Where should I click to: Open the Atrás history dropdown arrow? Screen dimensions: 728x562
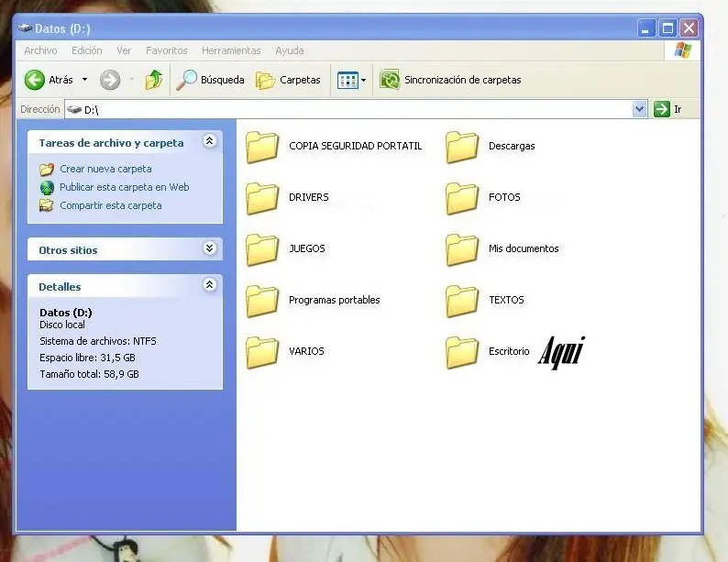[84, 80]
